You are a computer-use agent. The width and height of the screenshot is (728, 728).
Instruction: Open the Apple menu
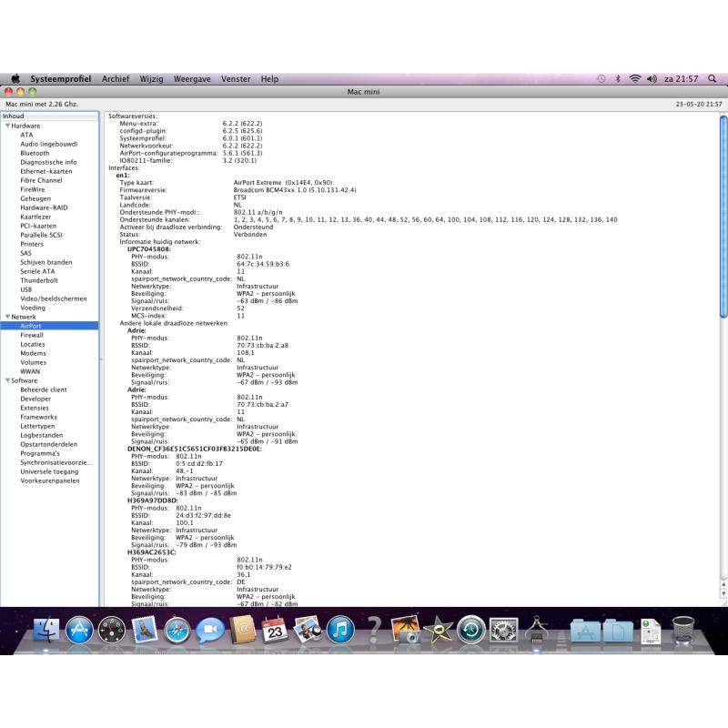[15, 78]
